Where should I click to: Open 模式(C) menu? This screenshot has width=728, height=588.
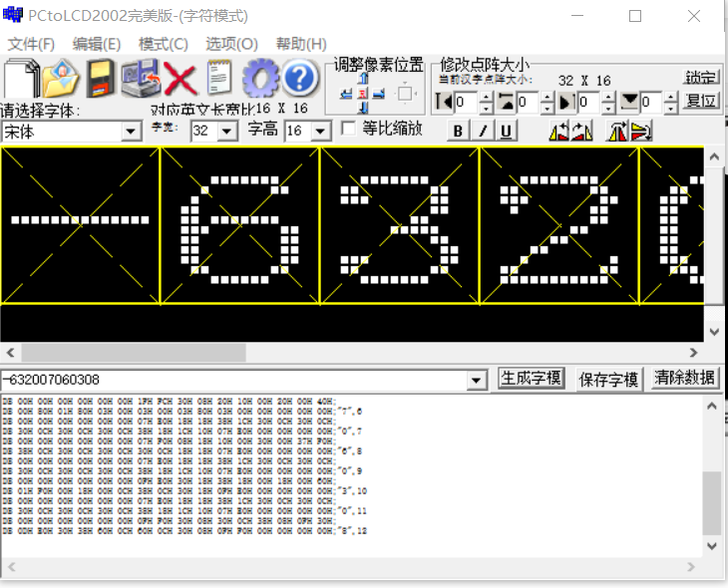point(163,44)
